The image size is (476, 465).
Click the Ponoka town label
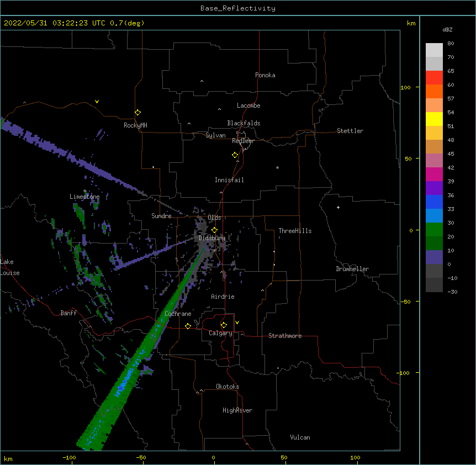(265, 75)
